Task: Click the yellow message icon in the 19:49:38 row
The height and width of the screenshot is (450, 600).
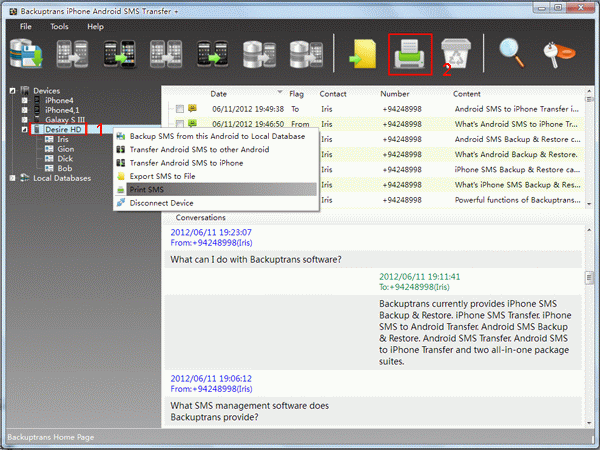Action: [x=192, y=108]
